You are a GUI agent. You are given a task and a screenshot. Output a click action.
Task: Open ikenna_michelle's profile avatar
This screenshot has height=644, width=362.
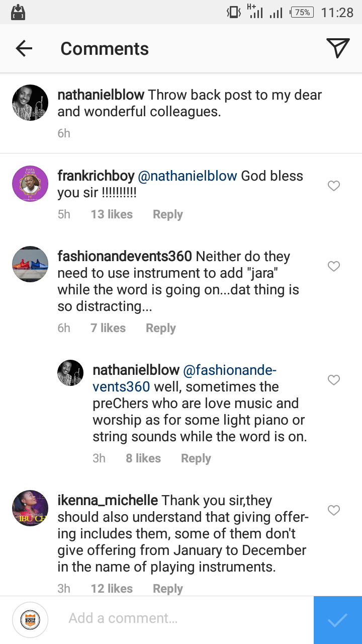[30, 508]
